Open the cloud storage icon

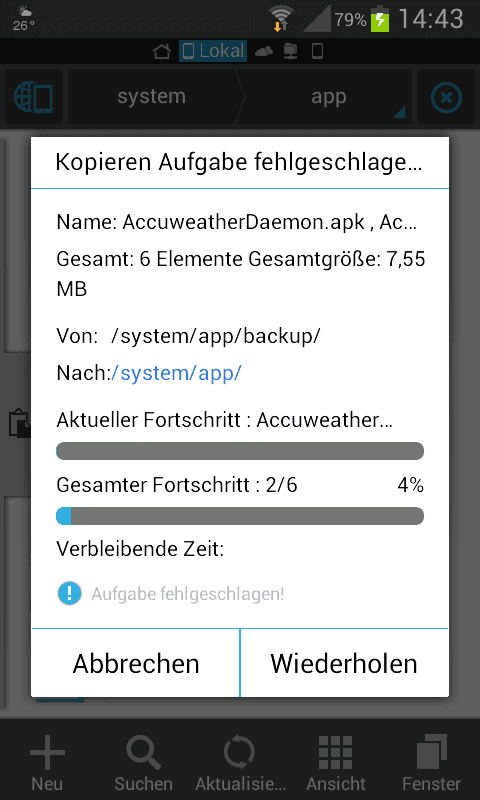point(263,52)
